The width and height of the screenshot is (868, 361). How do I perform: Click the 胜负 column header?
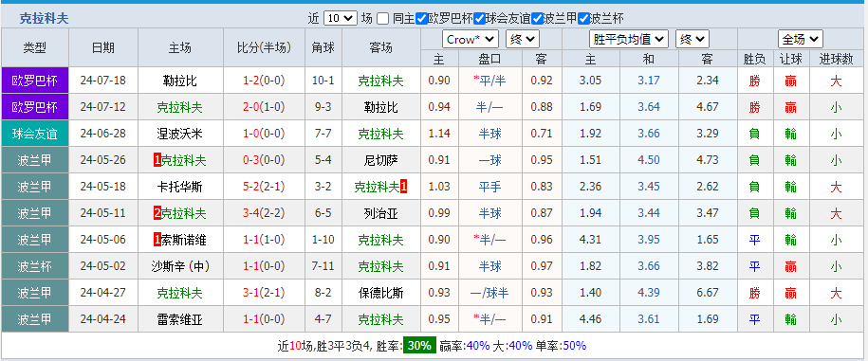point(754,59)
